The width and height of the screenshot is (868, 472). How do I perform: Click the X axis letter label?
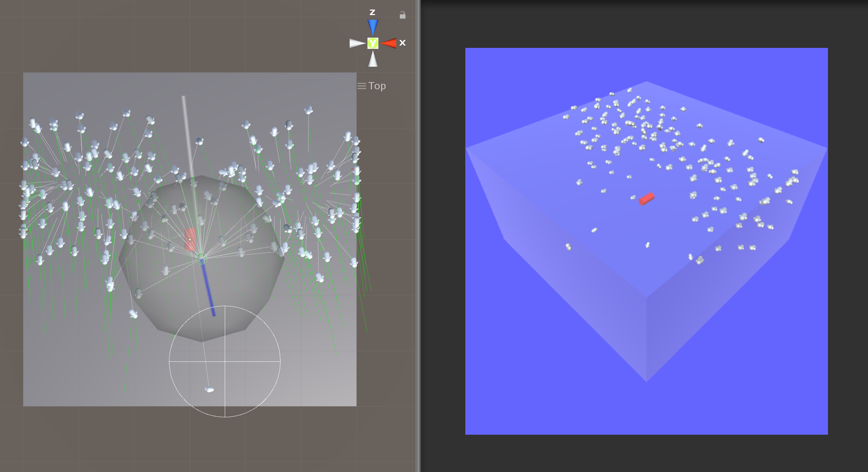point(402,43)
